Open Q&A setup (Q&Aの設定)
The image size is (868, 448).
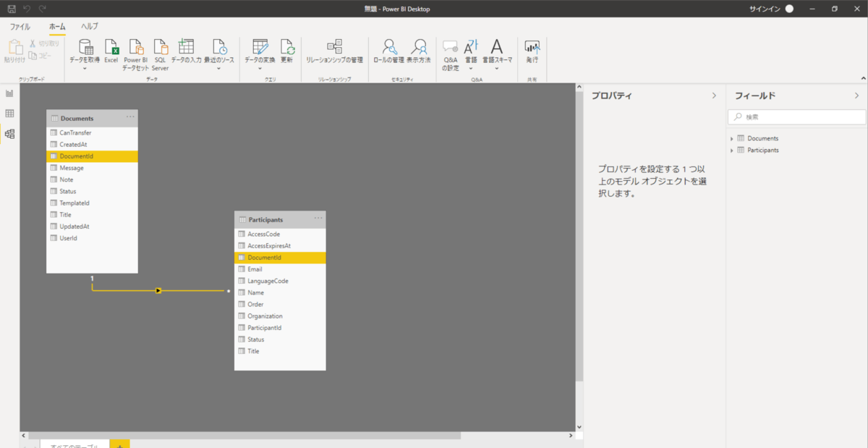click(451, 54)
